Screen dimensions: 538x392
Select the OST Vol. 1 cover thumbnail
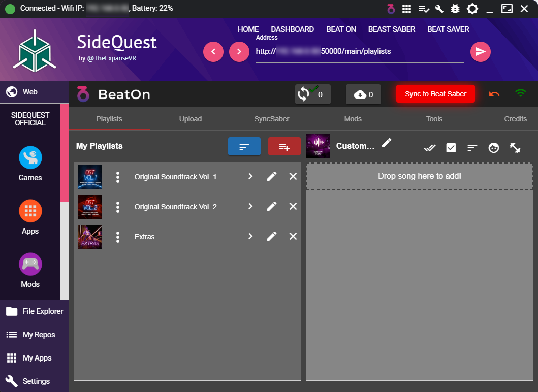[x=90, y=177]
